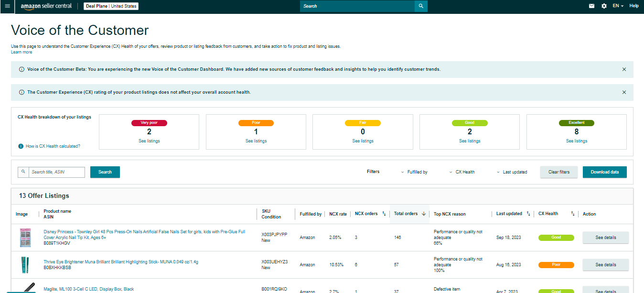644x293 pixels.
Task: Open the Deal Plane United States account switcher
Action: pyautogui.click(x=111, y=6)
